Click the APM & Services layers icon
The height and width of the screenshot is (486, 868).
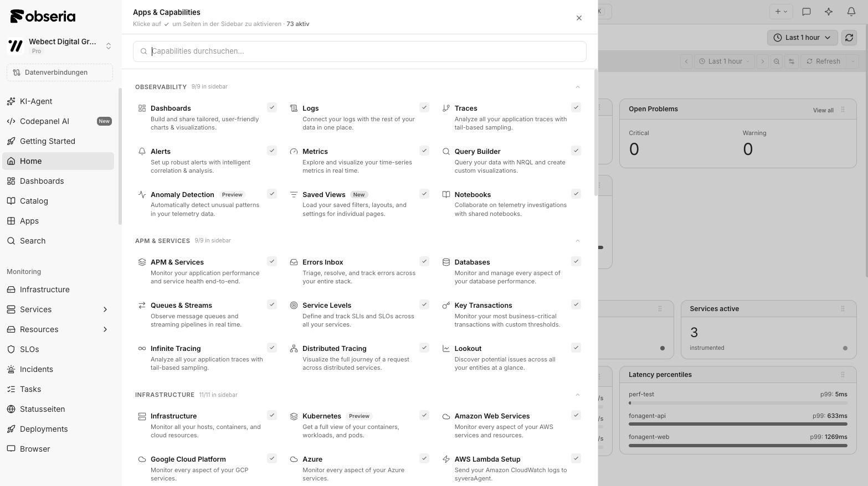pos(142,262)
